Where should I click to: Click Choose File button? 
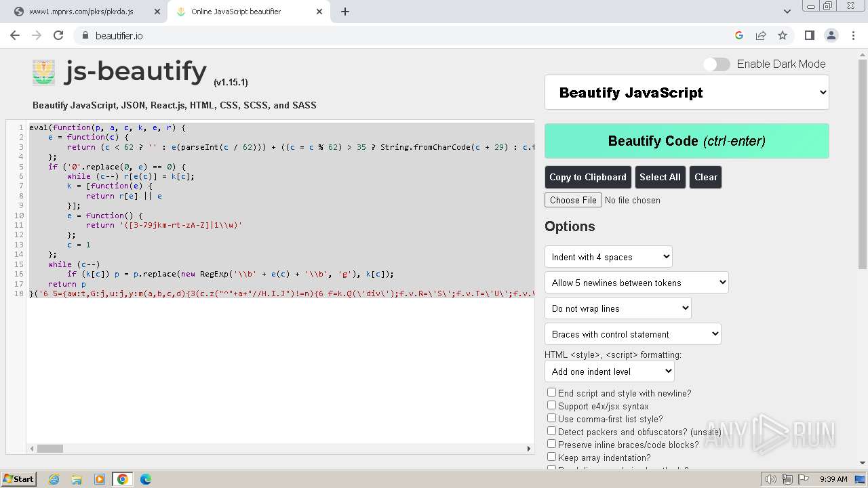click(573, 200)
